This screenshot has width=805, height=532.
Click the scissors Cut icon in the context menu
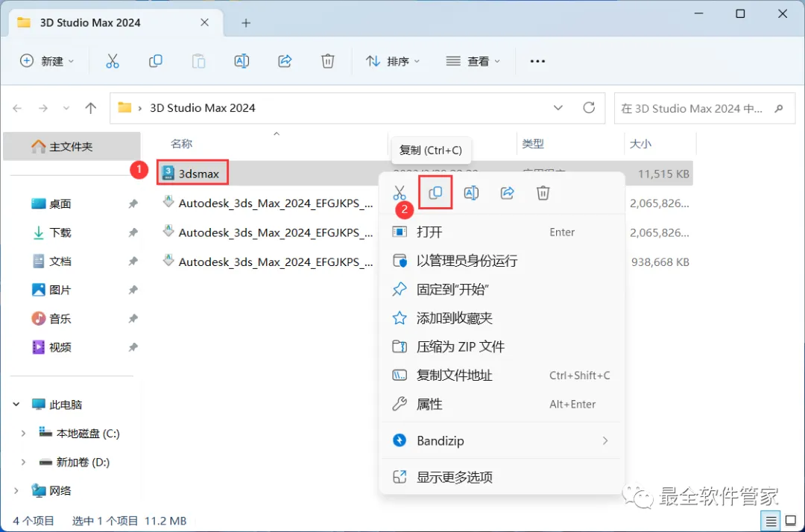(x=400, y=193)
